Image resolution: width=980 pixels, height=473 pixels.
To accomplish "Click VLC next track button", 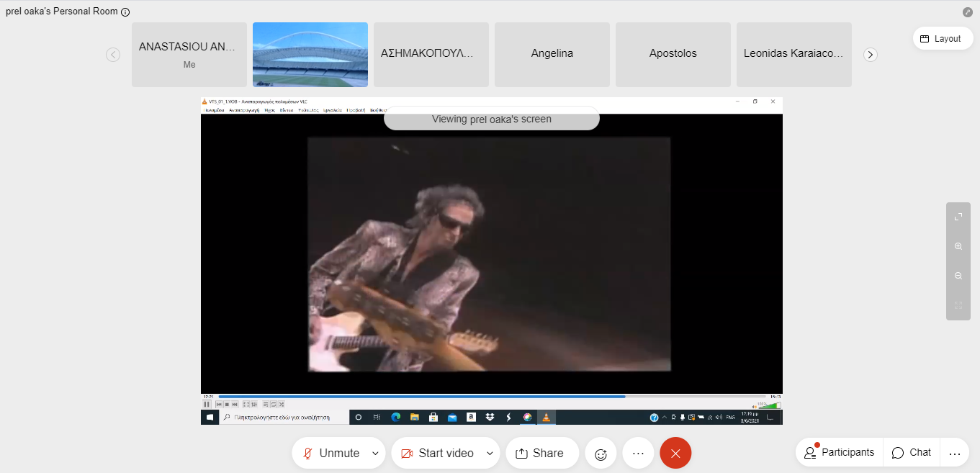I will pos(235,405).
